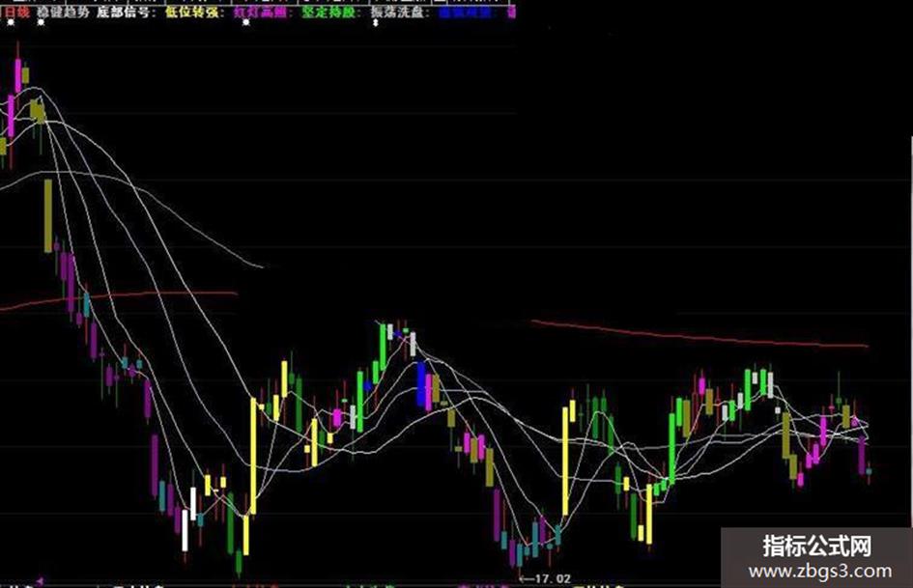
Task: Click the 振荡洗盘 legend label
Action: pos(400,13)
